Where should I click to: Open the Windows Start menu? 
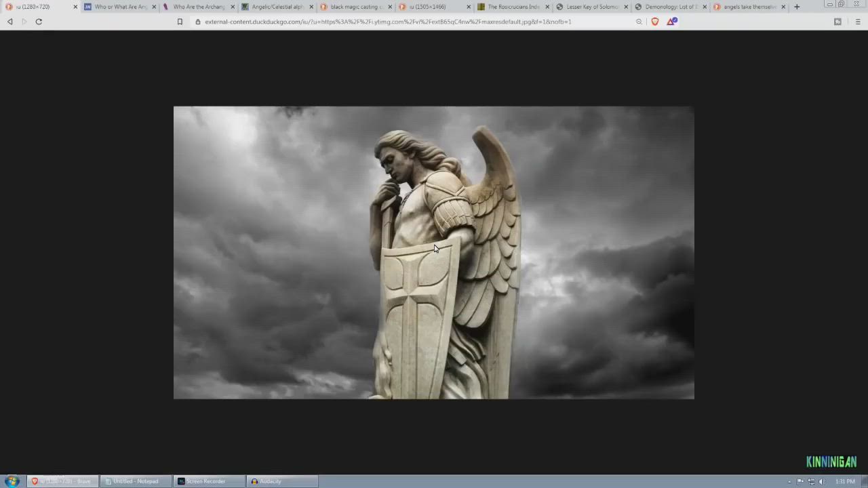pos(12,481)
